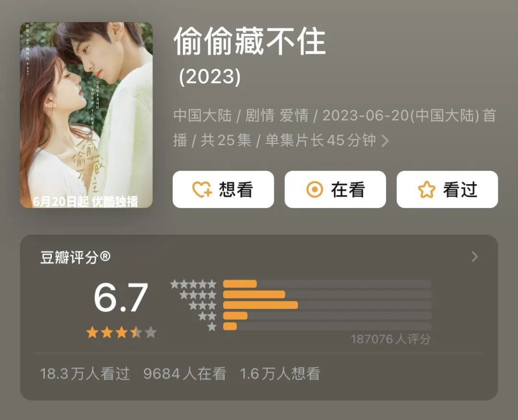Mark the show as 看过
This screenshot has height=420, width=518.
447,189
